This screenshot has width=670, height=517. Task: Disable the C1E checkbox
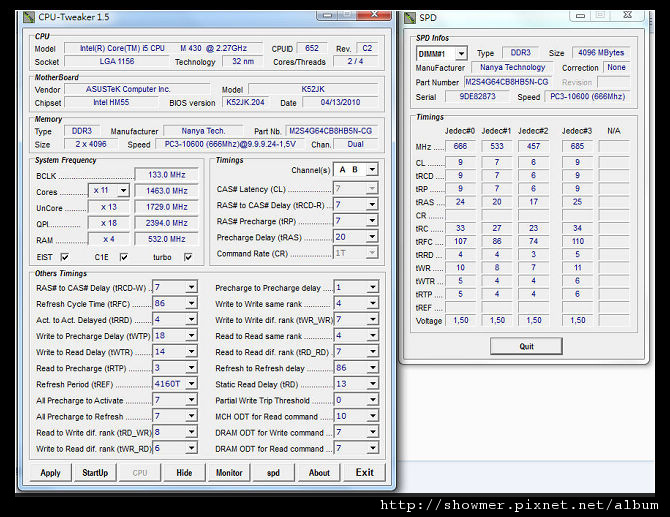[126, 257]
